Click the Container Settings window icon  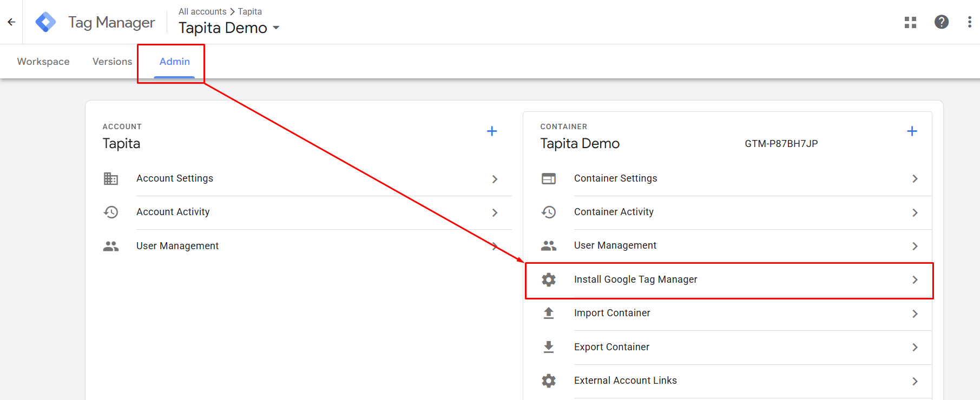[x=549, y=178]
